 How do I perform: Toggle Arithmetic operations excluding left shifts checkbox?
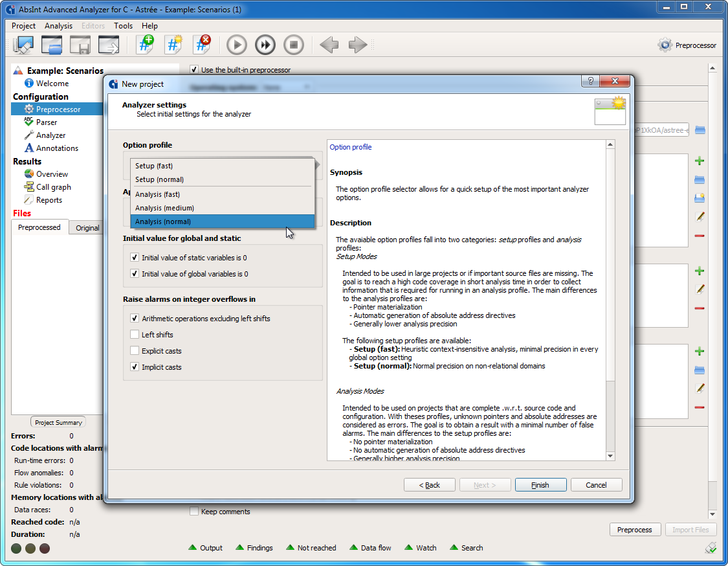click(135, 319)
